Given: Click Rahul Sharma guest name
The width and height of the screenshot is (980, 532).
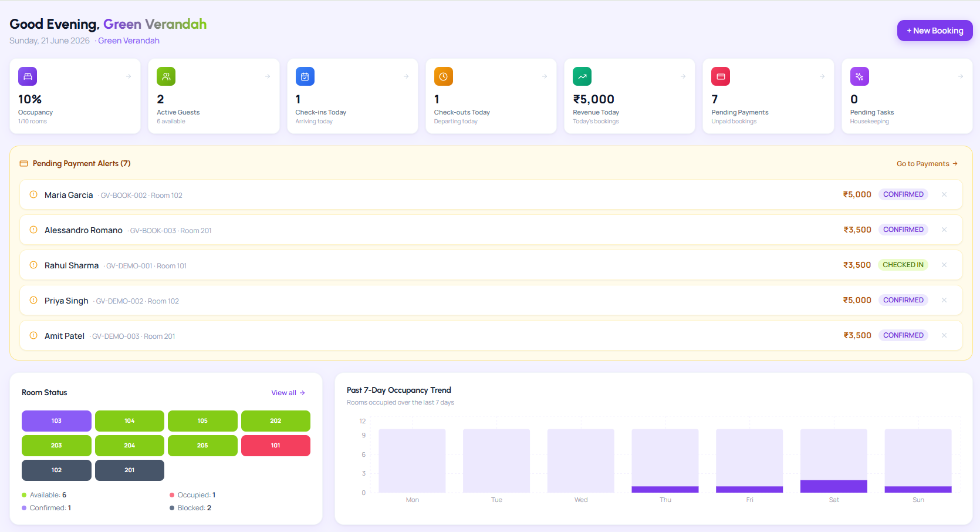Looking at the screenshot, I should tap(72, 265).
